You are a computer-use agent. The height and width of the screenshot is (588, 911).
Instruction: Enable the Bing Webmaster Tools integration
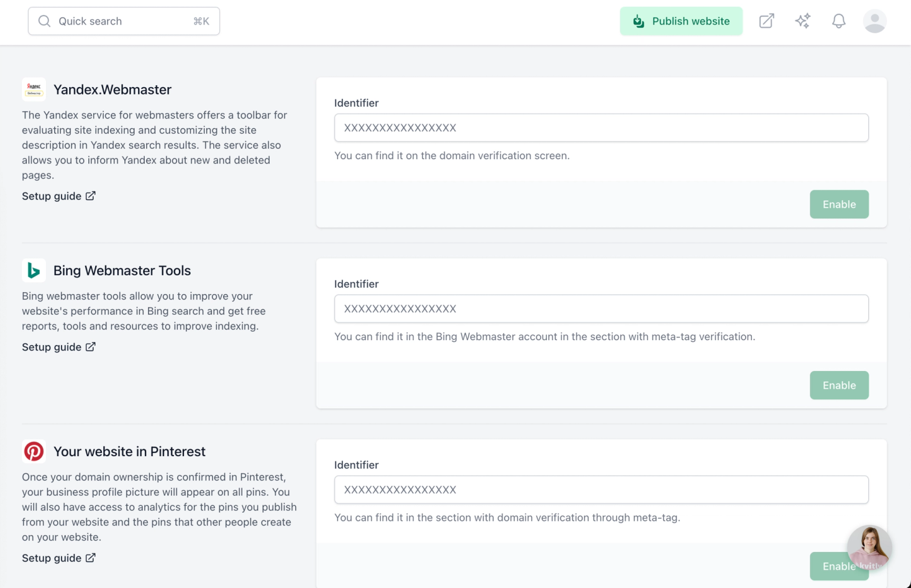point(839,385)
